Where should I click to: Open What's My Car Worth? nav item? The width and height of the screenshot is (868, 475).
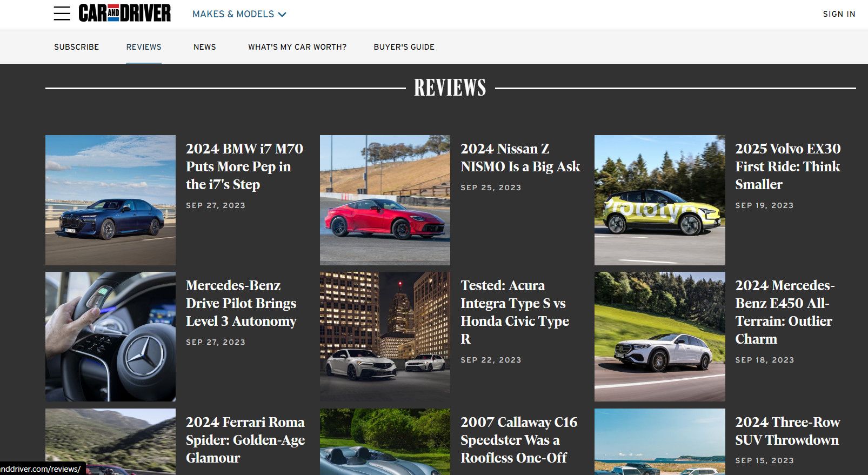(x=297, y=47)
